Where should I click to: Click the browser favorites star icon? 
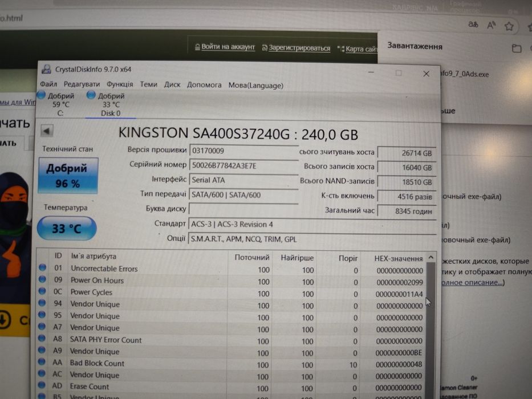(509, 26)
